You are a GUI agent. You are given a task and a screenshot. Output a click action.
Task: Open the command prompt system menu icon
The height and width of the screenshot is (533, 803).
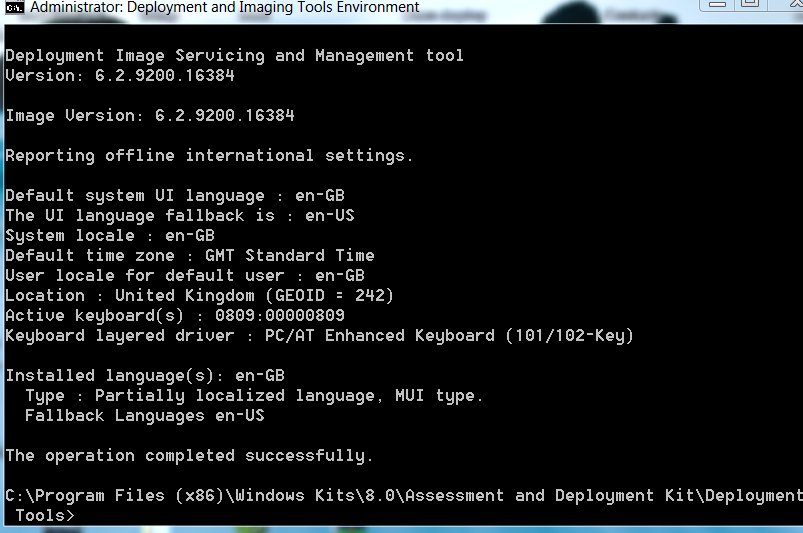point(14,8)
